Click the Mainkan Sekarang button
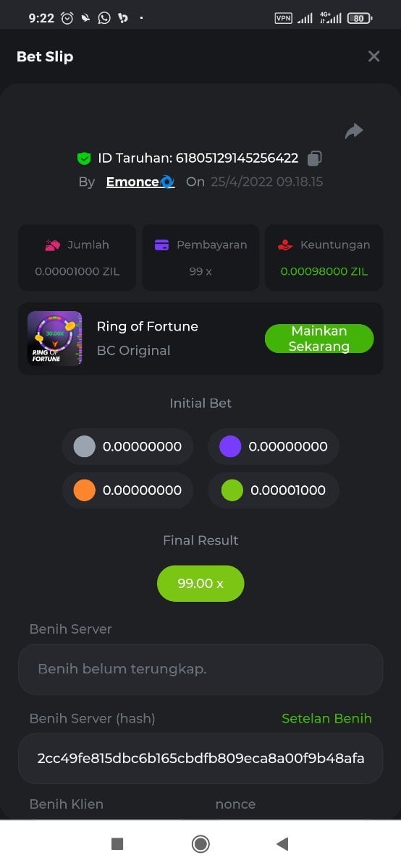The image size is (401, 868). tap(319, 339)
